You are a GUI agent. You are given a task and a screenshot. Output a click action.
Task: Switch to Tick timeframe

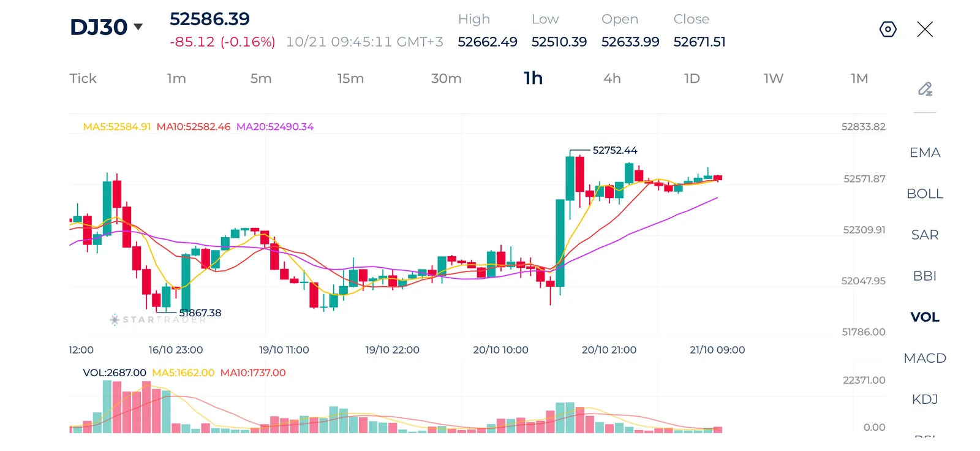point(83,78)
